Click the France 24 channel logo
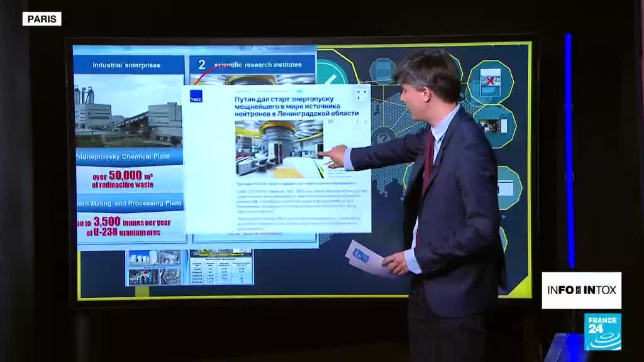Screen dimensions: 644x362 (x=602, y=332)
